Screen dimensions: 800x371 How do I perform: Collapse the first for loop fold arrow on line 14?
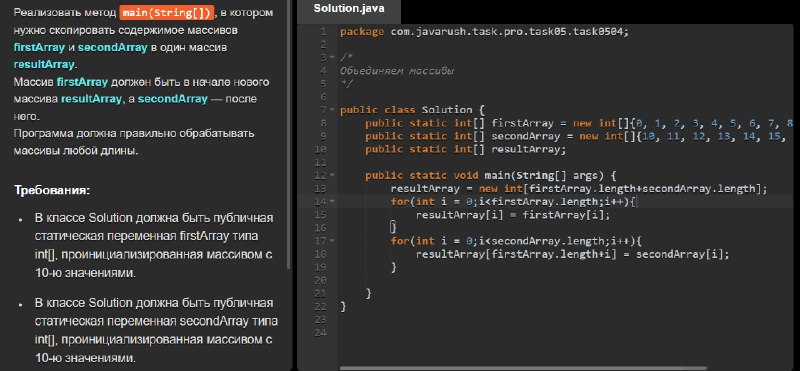[x=332, y=201]
